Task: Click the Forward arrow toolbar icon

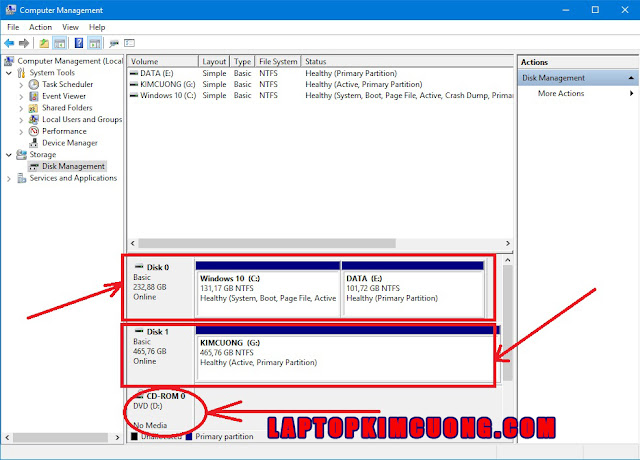Action: pyautogui.click(x=24, y=43)
